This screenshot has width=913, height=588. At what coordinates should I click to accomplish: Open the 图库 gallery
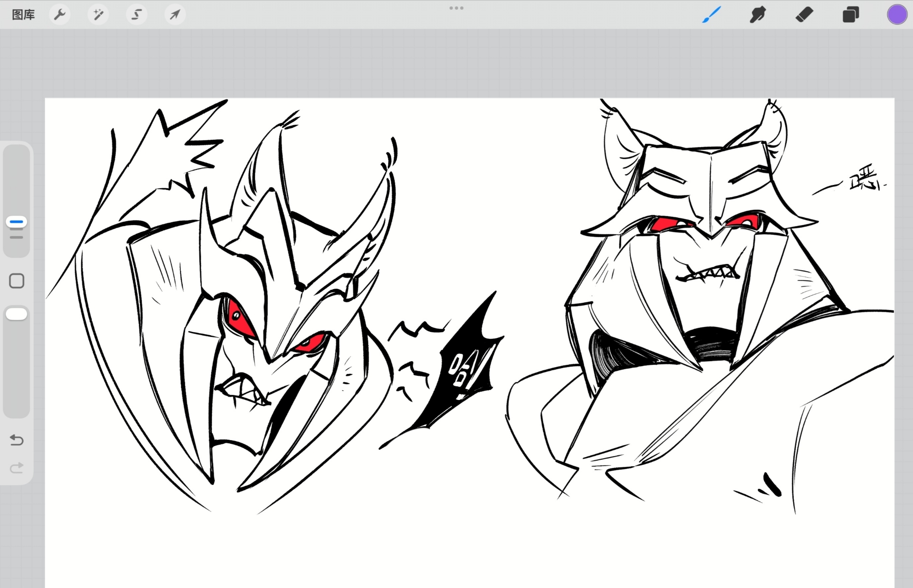(x=23, y=15)
